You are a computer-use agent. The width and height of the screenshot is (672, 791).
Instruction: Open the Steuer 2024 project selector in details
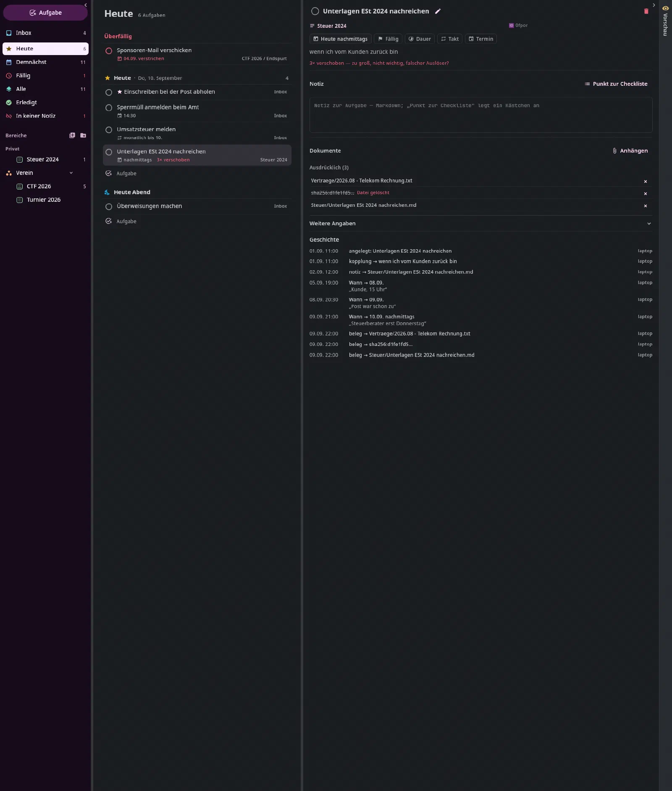click(328, 26)
